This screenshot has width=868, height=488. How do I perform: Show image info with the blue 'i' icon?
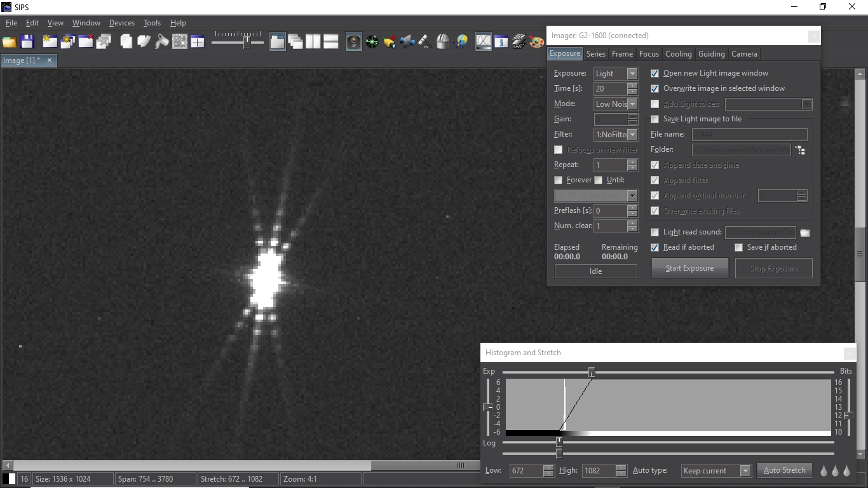click(501, 42)
